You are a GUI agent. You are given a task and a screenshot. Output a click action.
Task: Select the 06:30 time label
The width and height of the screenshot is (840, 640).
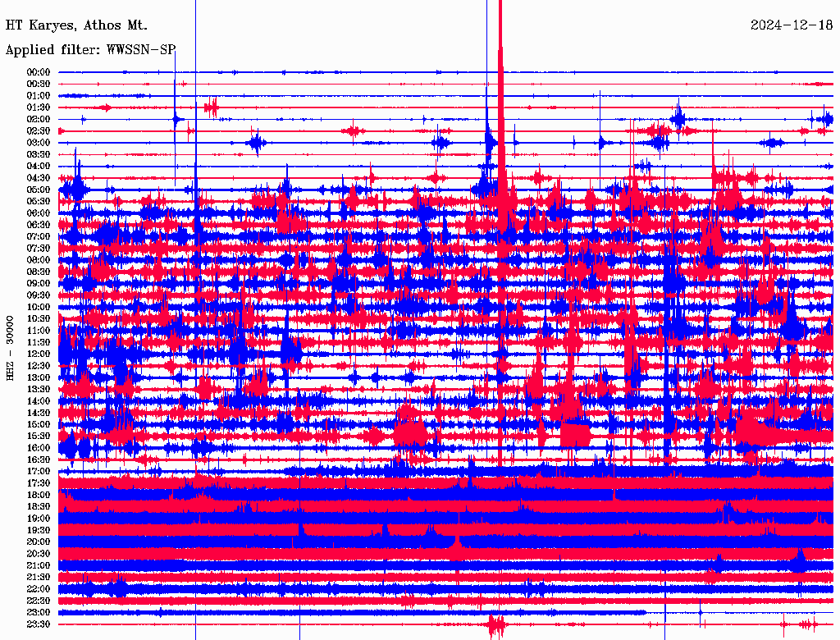coord(39,225)
